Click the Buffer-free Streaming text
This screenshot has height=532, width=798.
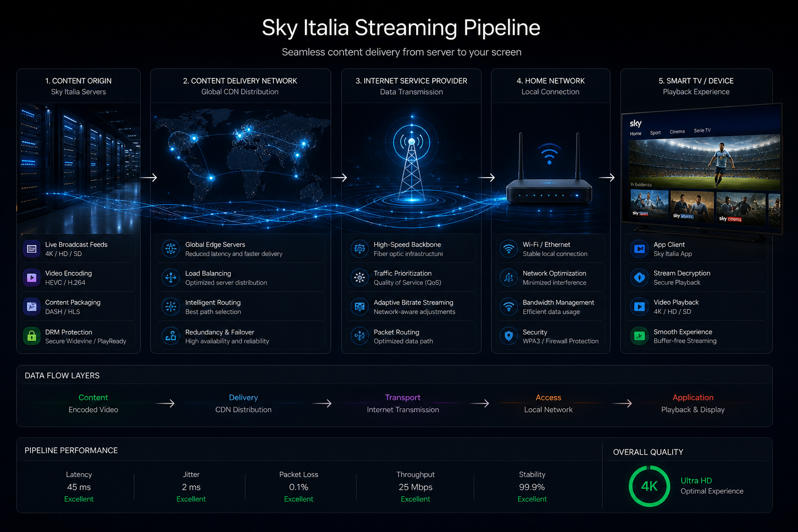coord(685,341)
